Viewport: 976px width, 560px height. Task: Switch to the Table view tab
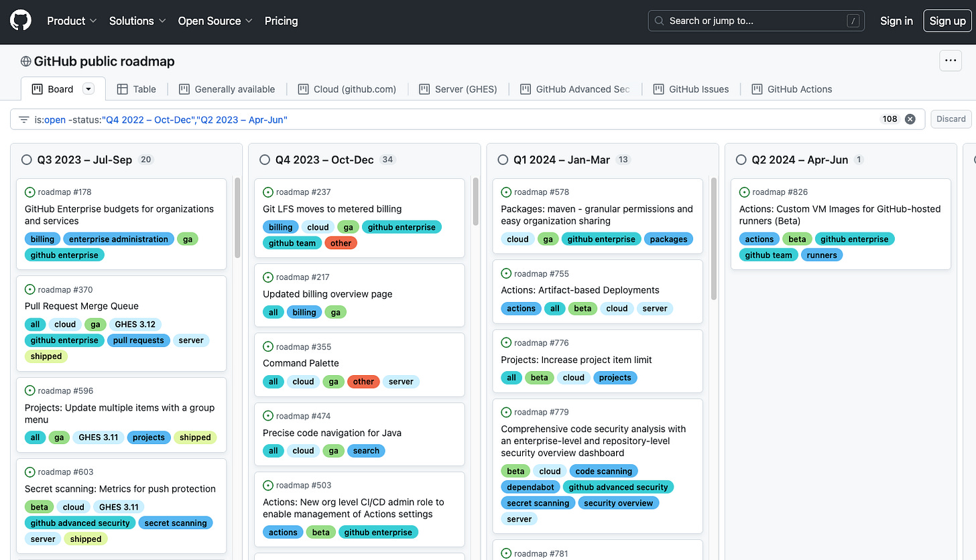[x=137, y=89]
